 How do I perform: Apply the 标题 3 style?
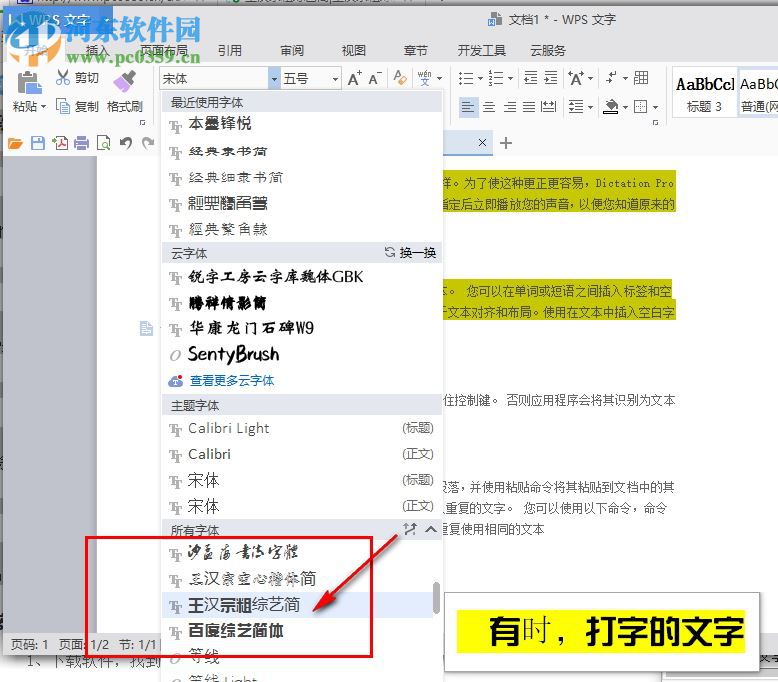click(704, 94)
